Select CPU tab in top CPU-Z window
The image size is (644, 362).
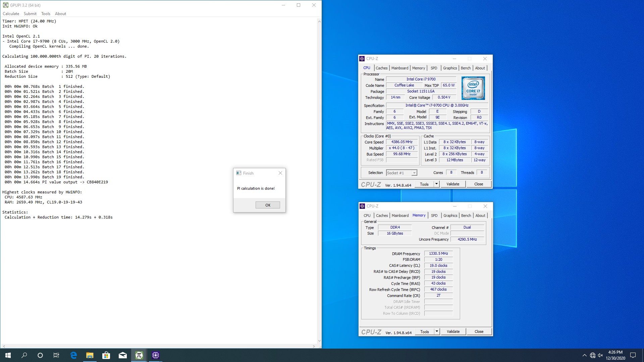tap(367, 68)
